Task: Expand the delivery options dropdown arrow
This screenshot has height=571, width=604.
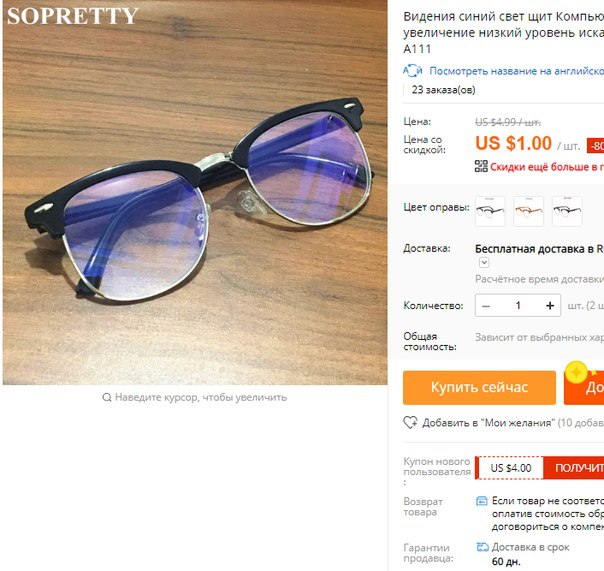Action: tap(484, 263)
